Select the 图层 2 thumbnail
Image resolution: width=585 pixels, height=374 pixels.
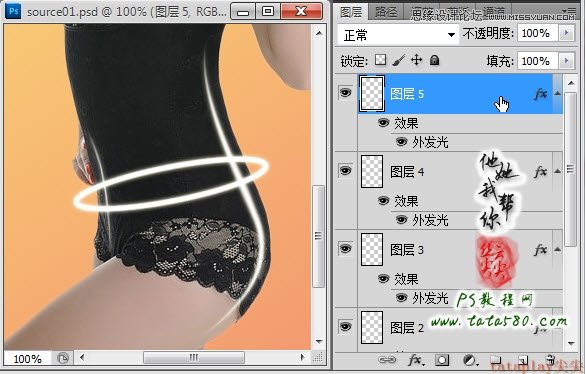372,328
